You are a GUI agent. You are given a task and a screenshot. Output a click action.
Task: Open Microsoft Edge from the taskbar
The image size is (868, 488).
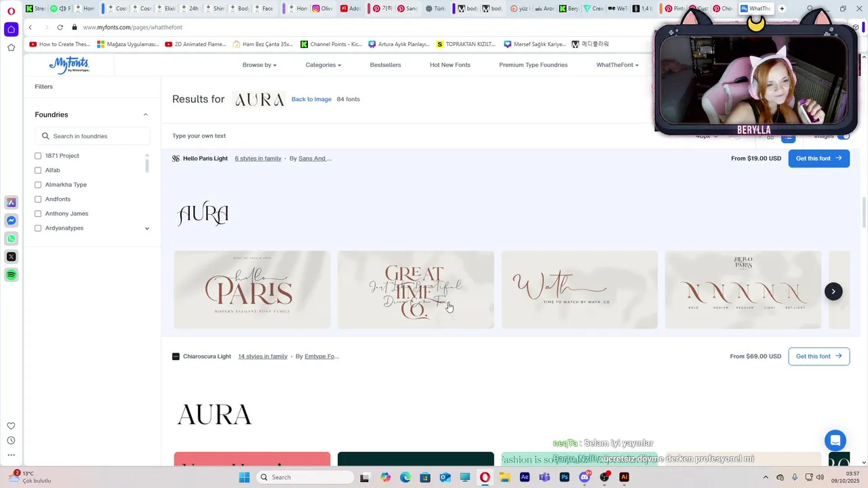coord(405,477)
